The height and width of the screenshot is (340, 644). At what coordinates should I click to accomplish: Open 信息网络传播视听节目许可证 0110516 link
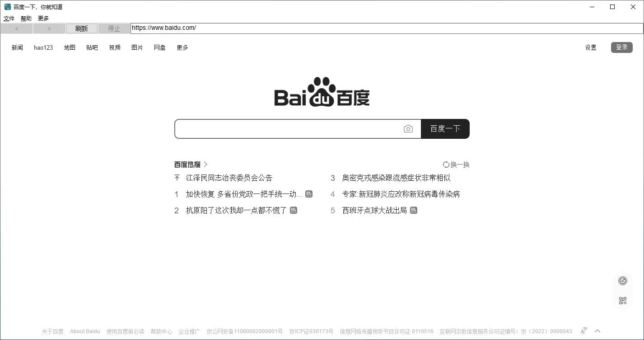(x=387, y=331)
